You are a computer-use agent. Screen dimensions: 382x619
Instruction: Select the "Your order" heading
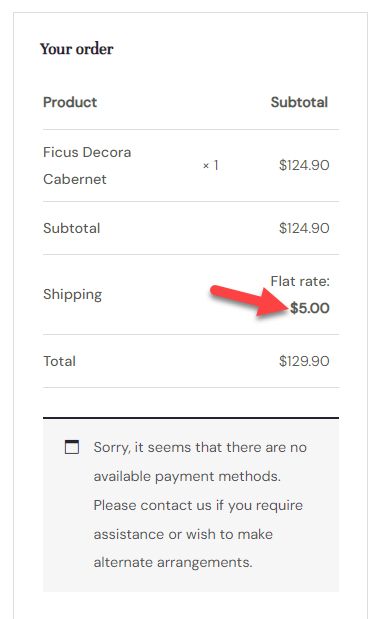(x=77, y=49)
